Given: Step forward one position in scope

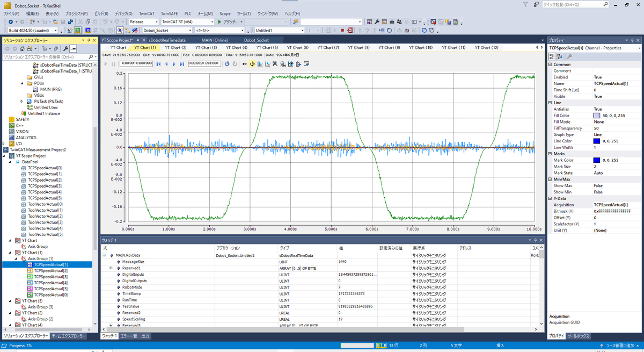Looking at the screenshot, I should pyautogui.click(x=174, y=63).
